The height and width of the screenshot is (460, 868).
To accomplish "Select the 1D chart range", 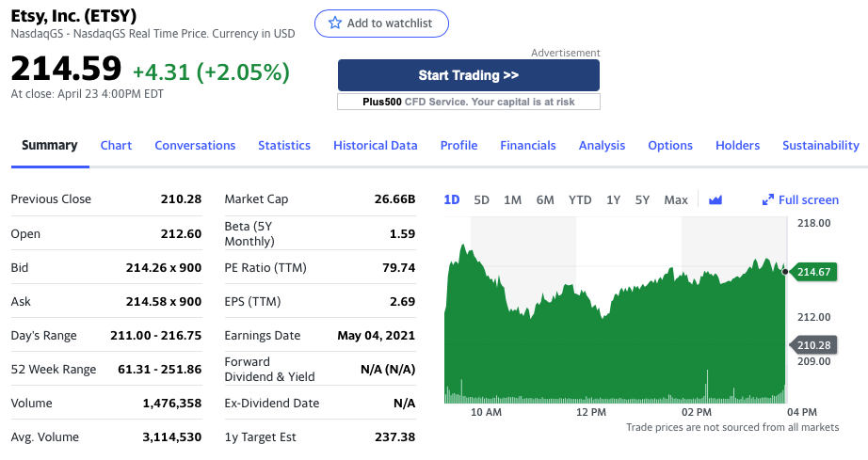I will 452,199.
